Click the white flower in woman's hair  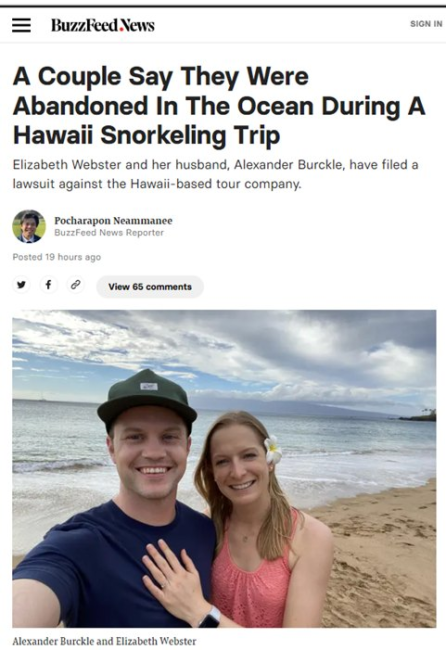(x=273, y=450)
